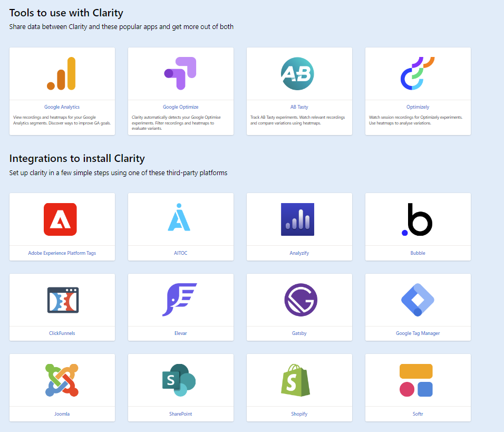
Task: Click the red Adobe Experience Platform logo
Action: pyautogui.click(x=60, y=219)
